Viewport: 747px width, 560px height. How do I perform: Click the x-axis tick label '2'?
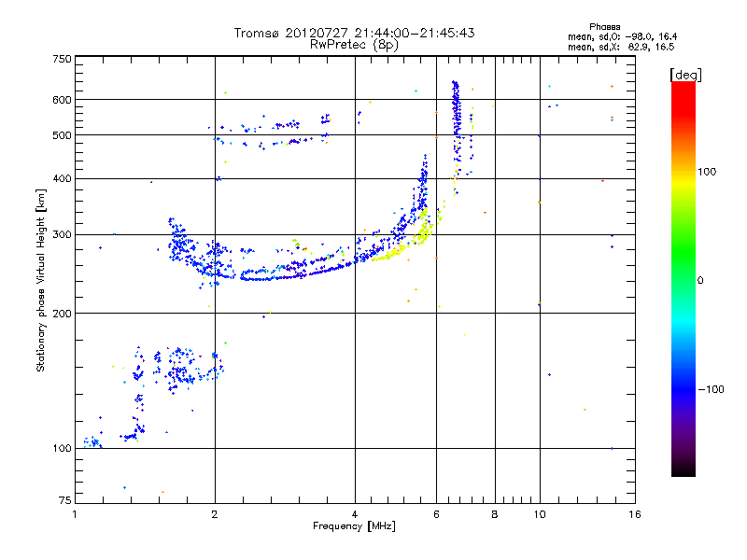coord(215,514)
